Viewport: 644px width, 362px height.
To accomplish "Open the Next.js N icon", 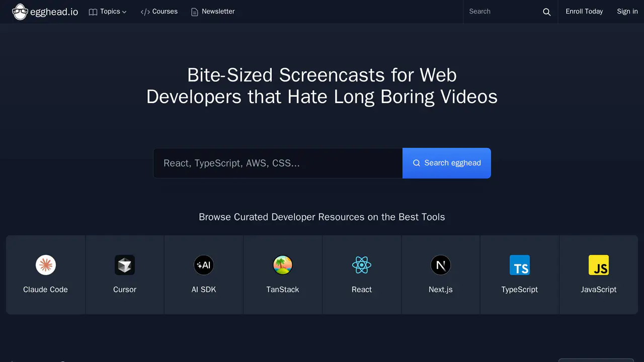I will 441,265.
